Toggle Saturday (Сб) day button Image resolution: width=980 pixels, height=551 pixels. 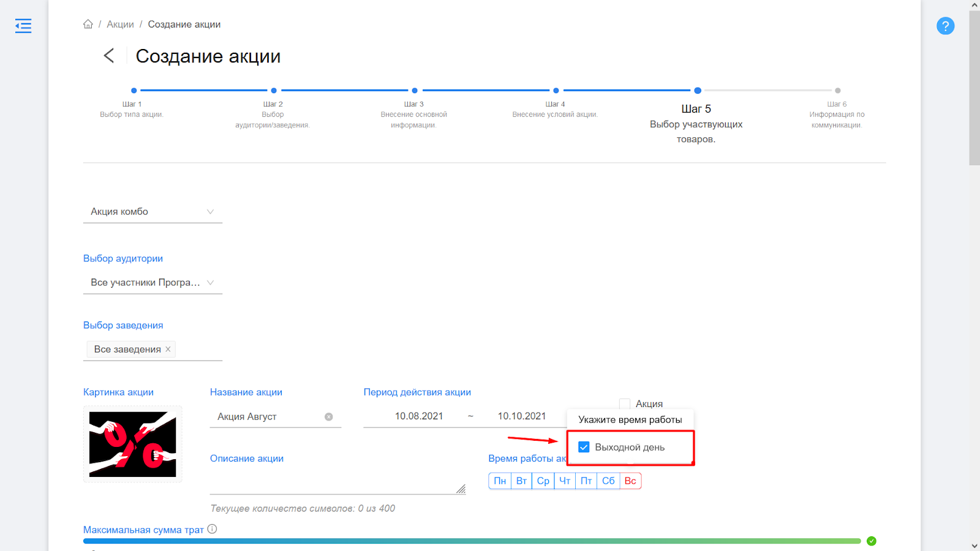coord(608,481)
